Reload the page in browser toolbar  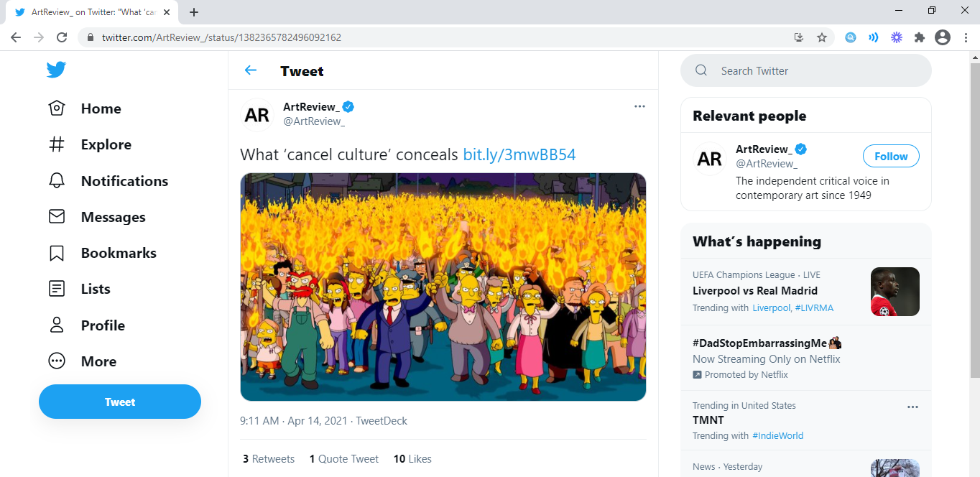tap(62, 37)
